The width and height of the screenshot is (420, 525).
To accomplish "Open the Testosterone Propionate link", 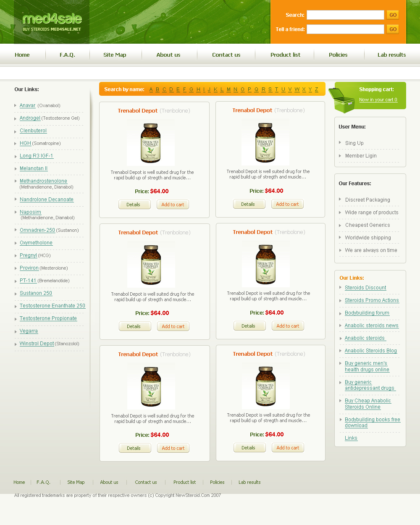I will pos(48,318).
